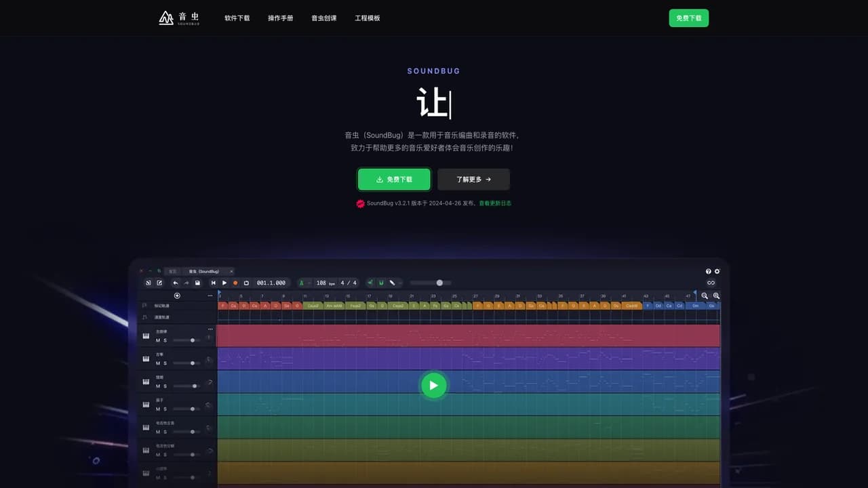The width and height of the screenshot is (868, 488).
Task: Click the save disk icon in DAW toolbar
Action: [x=197, y=283]
